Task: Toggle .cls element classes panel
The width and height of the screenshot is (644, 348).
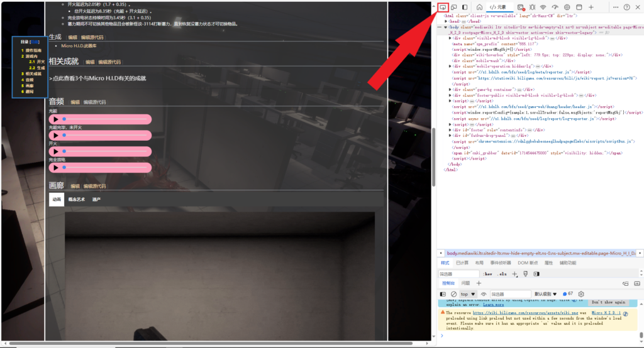Action: coord(501,274)
